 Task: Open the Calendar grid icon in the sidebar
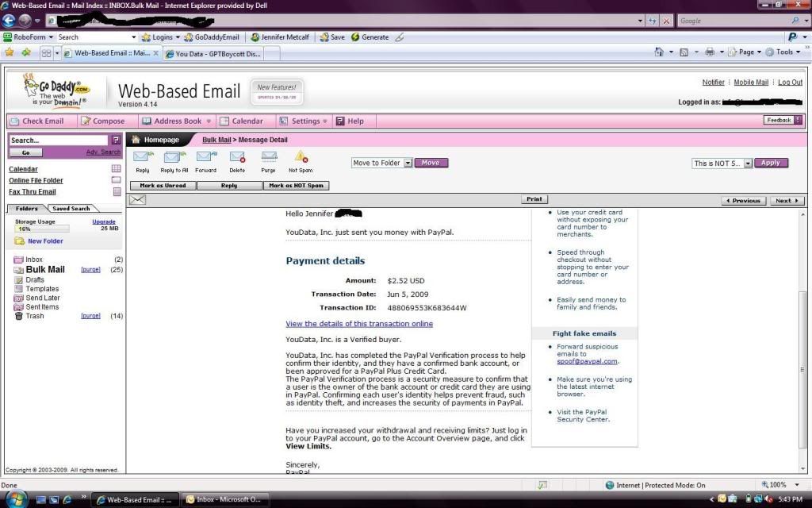[x=116, y=169]
